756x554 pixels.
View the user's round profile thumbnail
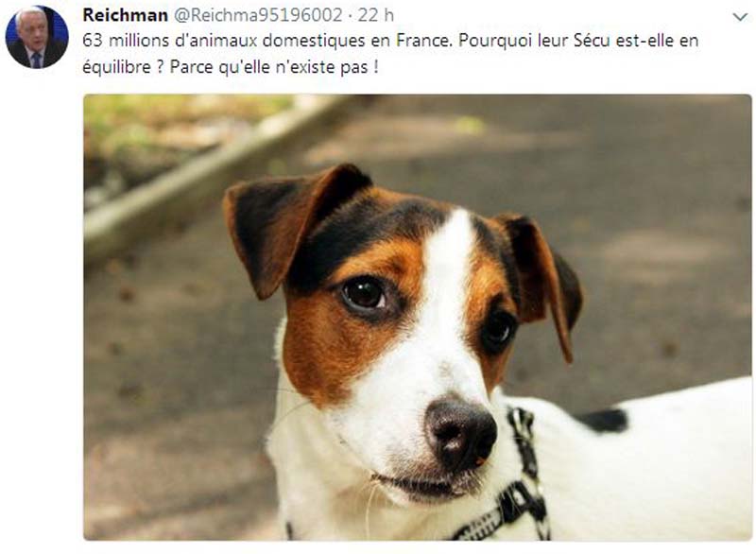pos(37,37)
